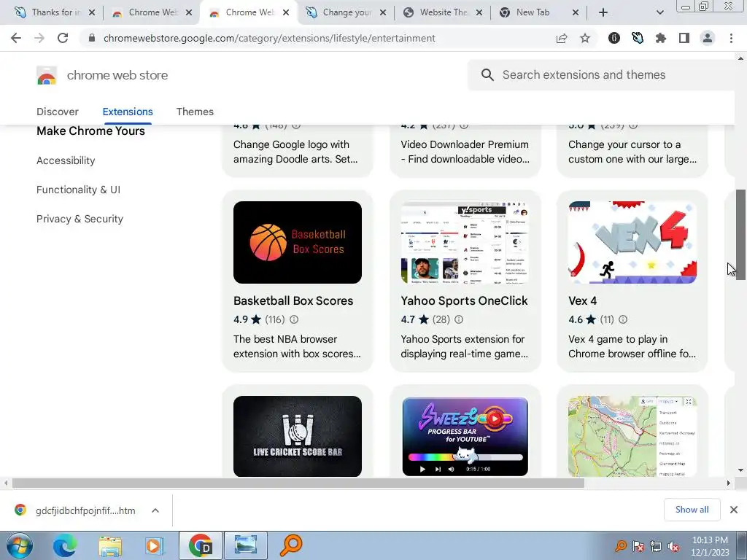Viewport: 747px width, 560px height.
Task: Open the Privacy & Security category
Action: pyautogui.click(x=80, y=219)
